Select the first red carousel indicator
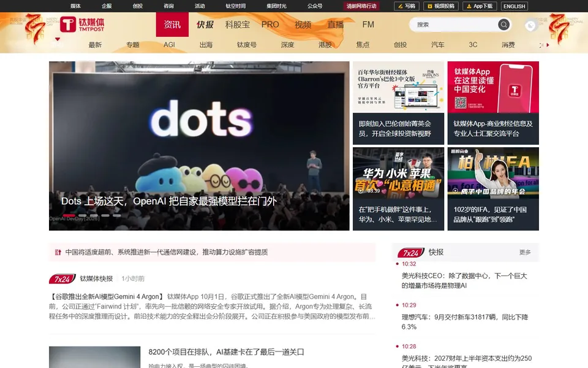The width and height of the screenshot is (588, 368). click(69, 215)
